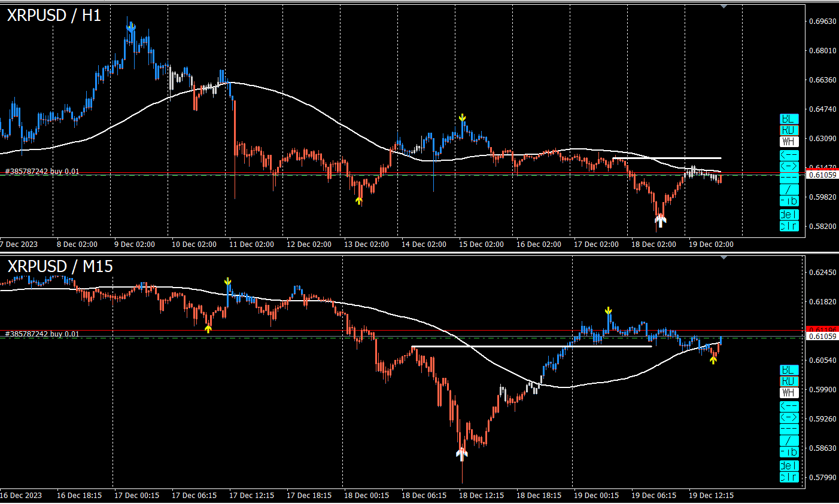Select the RD color button on H1 chart

point(789,130)
